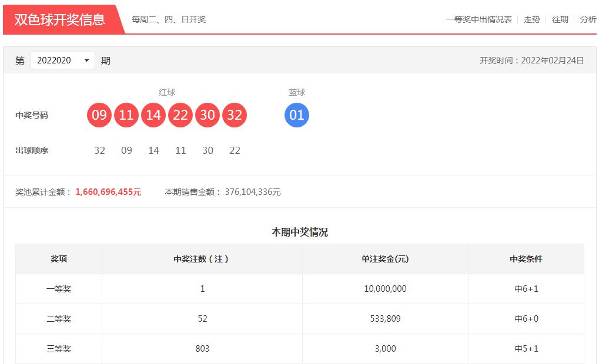Click the 单注奖金(元) column header

tap(385, 259)
